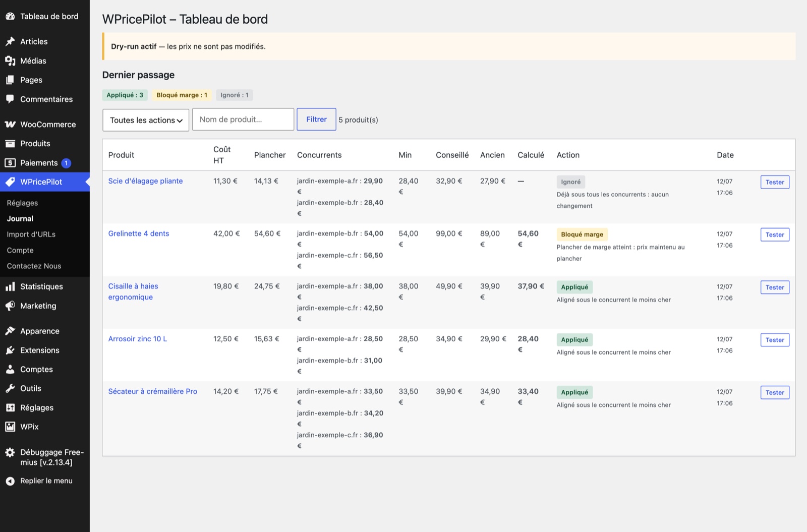Click the Ignoré : 1 summary badge
The image size is (807, 532).
(235, 95)
